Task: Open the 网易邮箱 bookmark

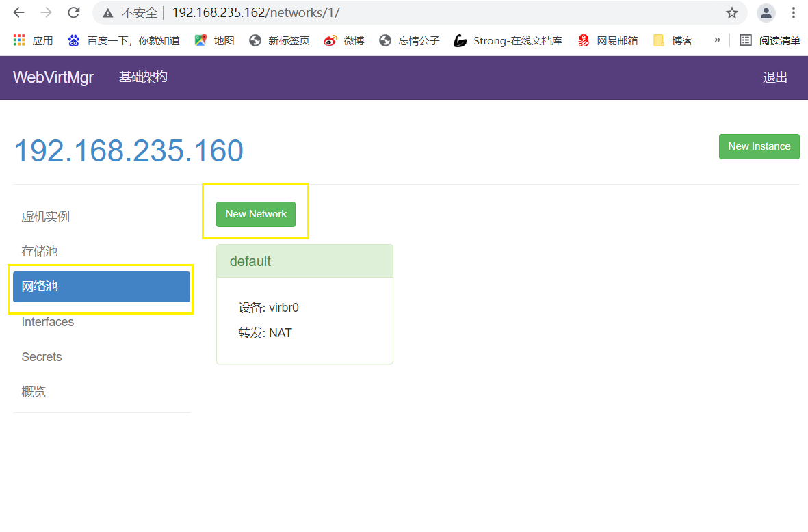Action: click(x=608, y=40)
